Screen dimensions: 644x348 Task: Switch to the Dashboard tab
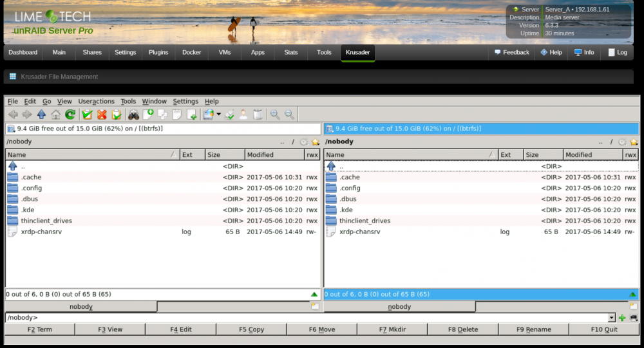coord(23,53)
